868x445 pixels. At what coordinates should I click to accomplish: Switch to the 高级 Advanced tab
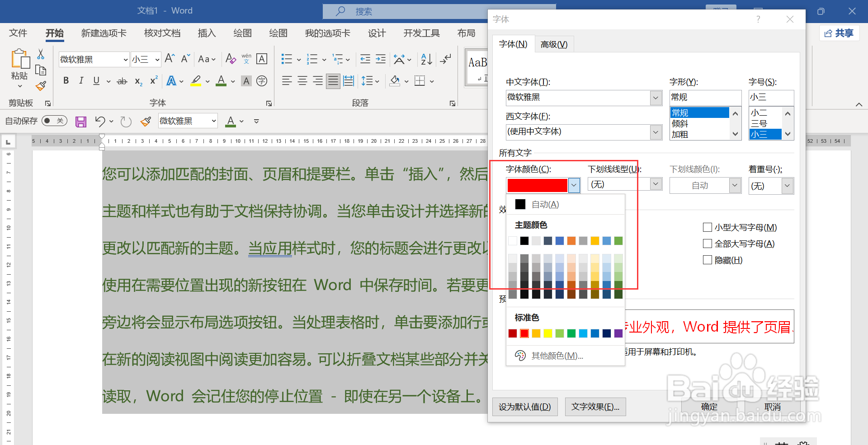click(x=554, y=44)
